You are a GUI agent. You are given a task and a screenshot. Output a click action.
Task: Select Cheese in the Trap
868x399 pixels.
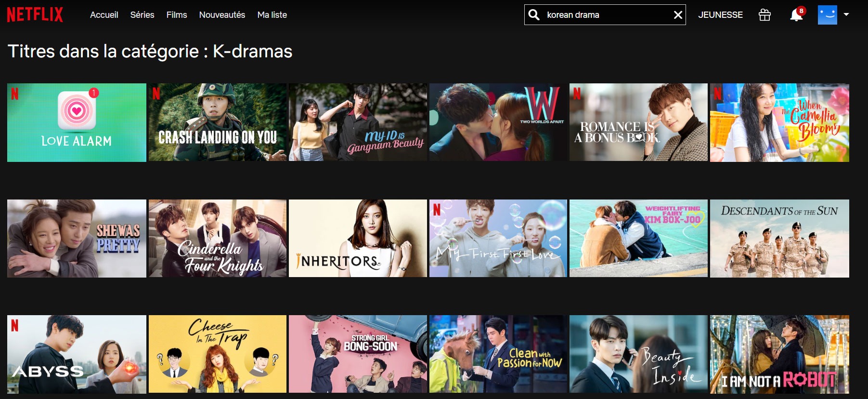(218, 354)
